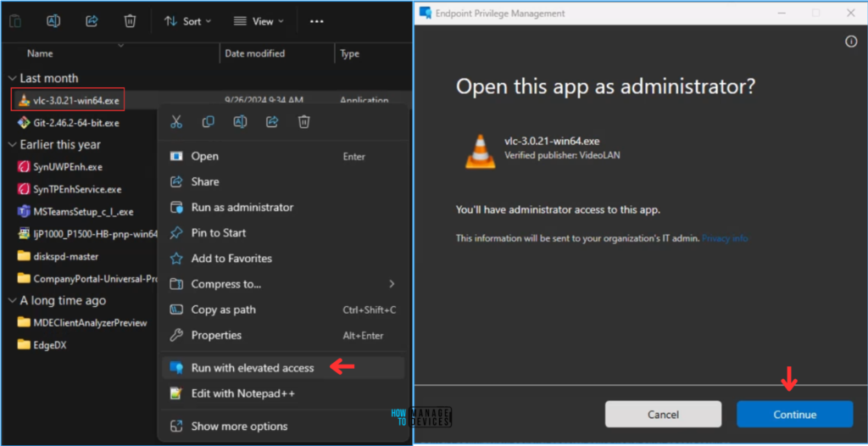Open the Sort dropdown
This screenshot has width=868, height=446.
pyautogui.click(x=187, y=21)
